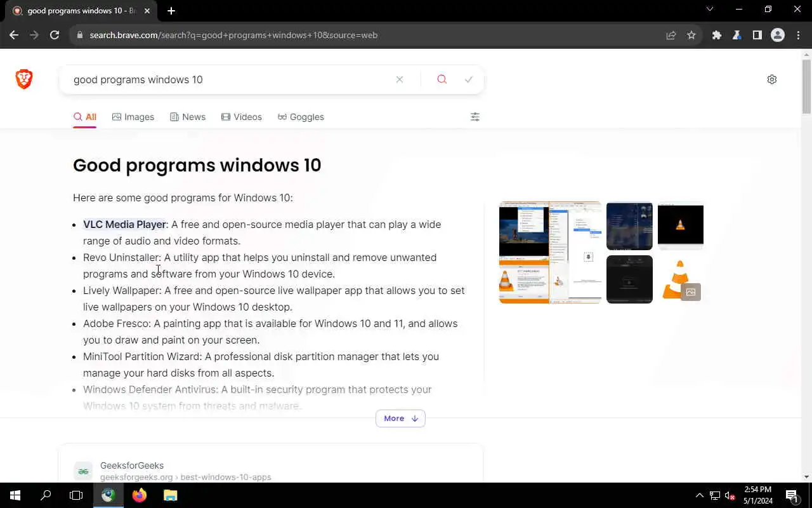This screenshot has width=812, height=508.
Task: Open a new tab with the plus button
Action: click(171, 11)
